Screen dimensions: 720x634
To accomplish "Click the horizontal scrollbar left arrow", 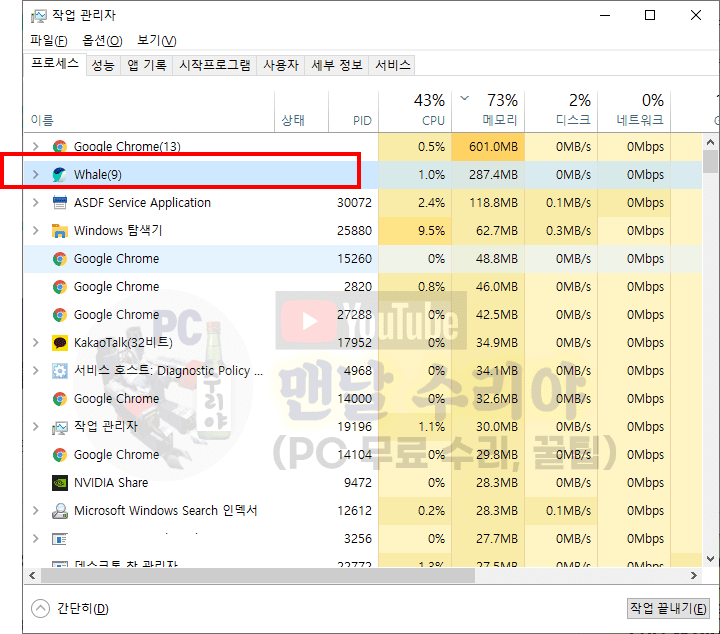I will coord(32,575).
